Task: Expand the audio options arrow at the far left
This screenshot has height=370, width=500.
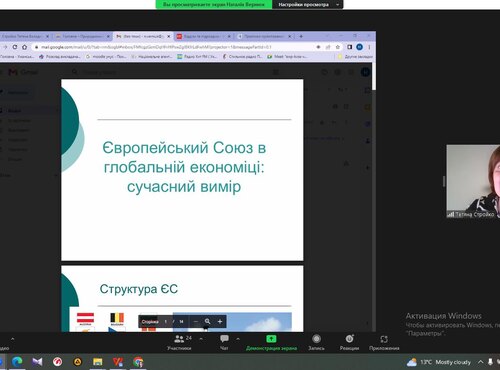Action: pyautogui.click(x=13, y=339)
